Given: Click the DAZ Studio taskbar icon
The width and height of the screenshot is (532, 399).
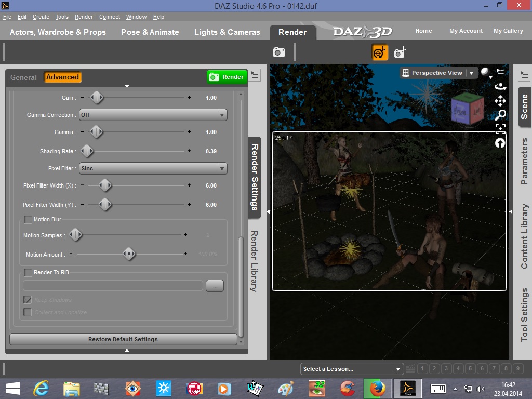Looking at the screenshot, I should point(407,389).
